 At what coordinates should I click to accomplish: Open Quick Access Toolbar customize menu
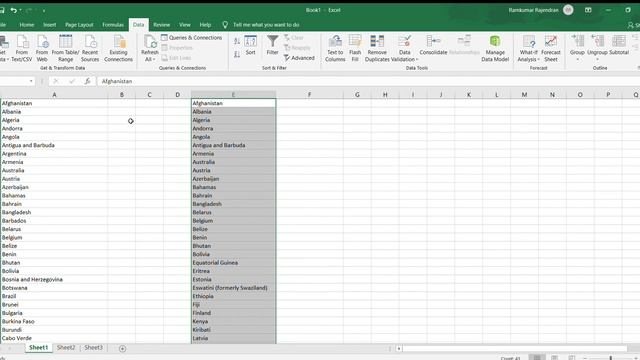click(44, 10)
